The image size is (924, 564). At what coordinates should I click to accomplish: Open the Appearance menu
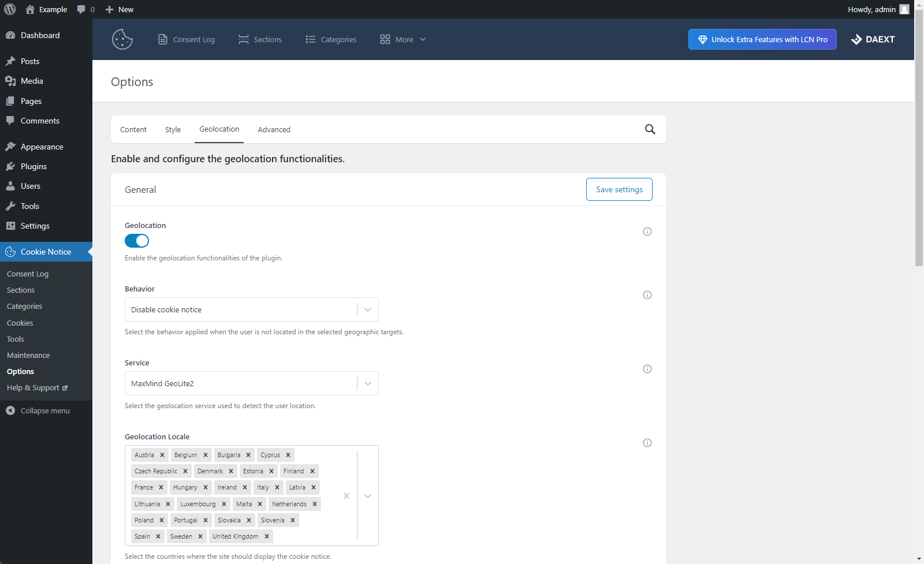(46, 147)
